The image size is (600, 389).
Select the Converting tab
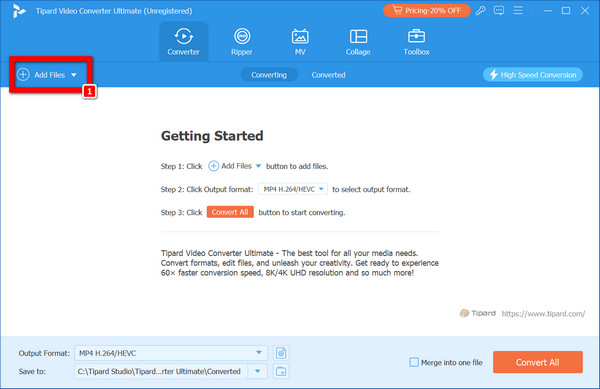tap(269, 75)
